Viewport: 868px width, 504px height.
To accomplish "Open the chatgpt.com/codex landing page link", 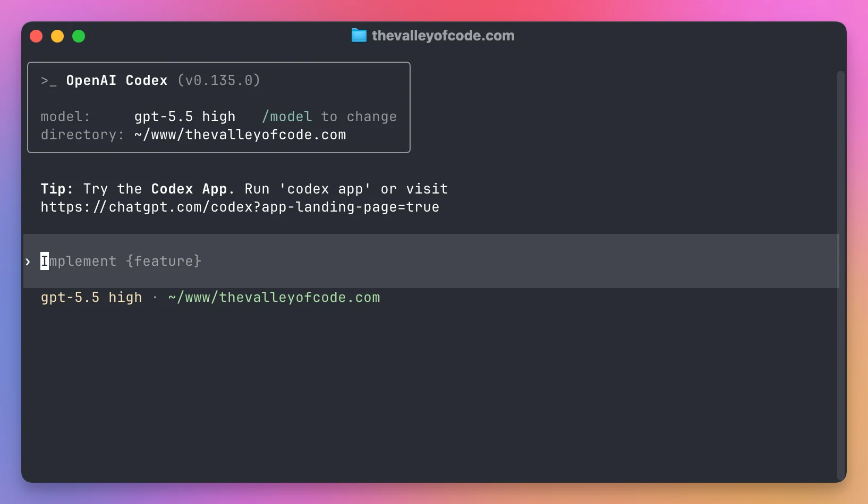I will pyautogui.click(x=240, y=207).
